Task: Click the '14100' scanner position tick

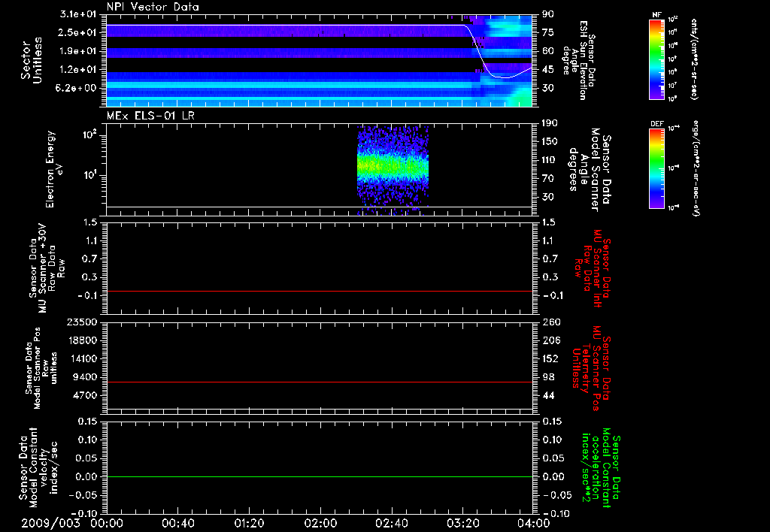Action: click(86, 358)
